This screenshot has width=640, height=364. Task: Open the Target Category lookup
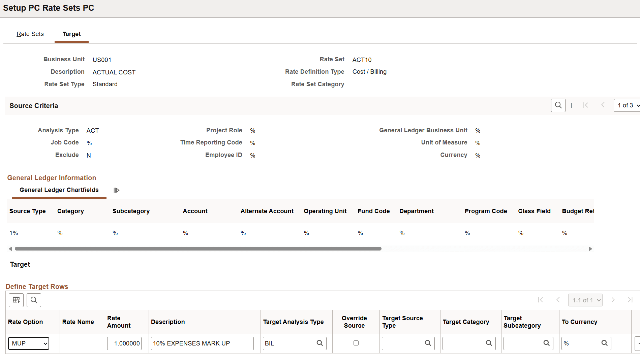[489, 343]
